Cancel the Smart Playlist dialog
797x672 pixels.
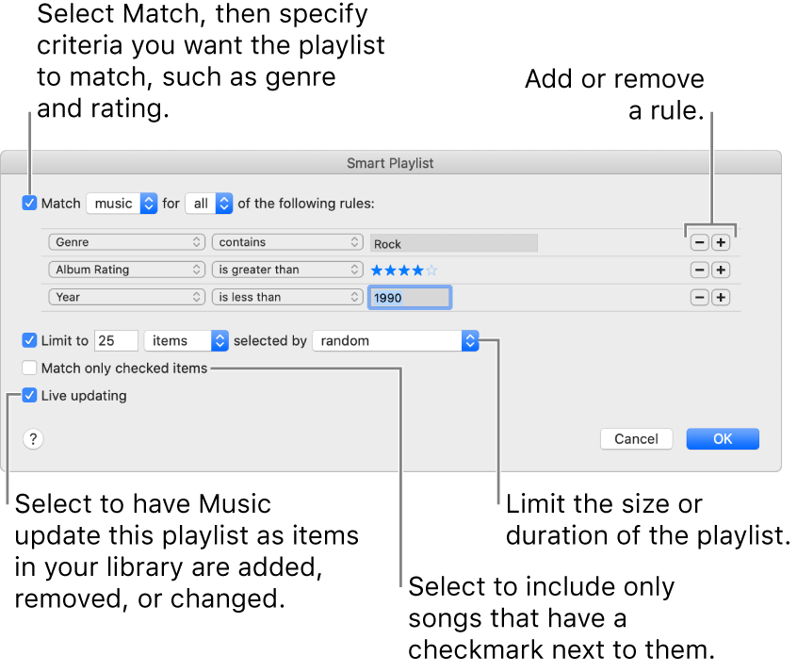pos(636,439)
